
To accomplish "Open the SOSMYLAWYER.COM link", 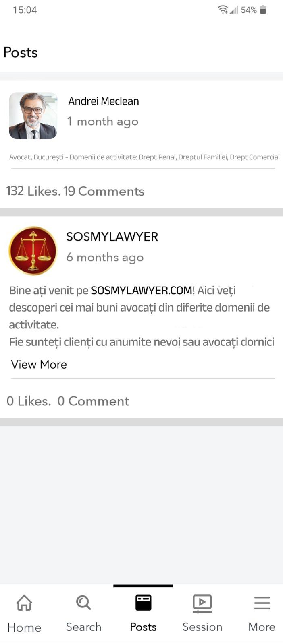I will pyautogui.click(x=141, y=290).
